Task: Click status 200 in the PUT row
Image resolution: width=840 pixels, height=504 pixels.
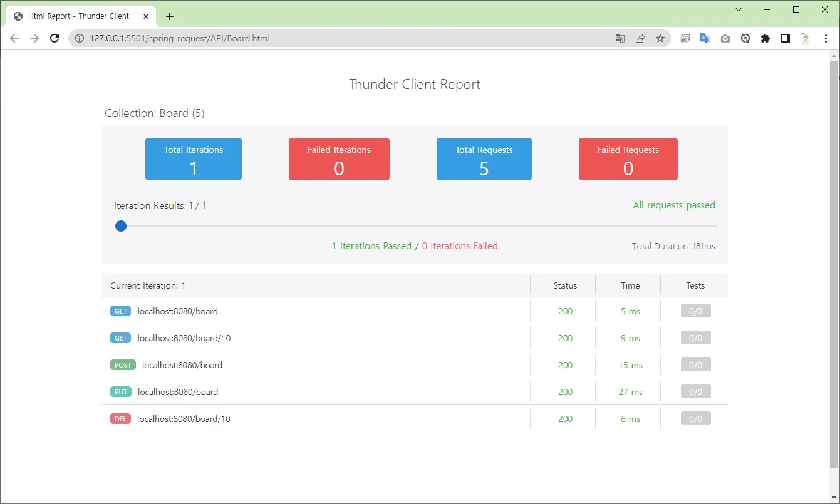Action: 566,392
